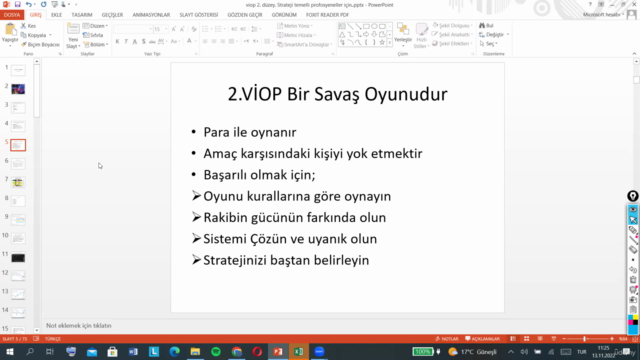Image resolution: width=640 pixels, height=360 pixels.
Task: Toggle underline A formatting button
Action: [x=135, y=42]
